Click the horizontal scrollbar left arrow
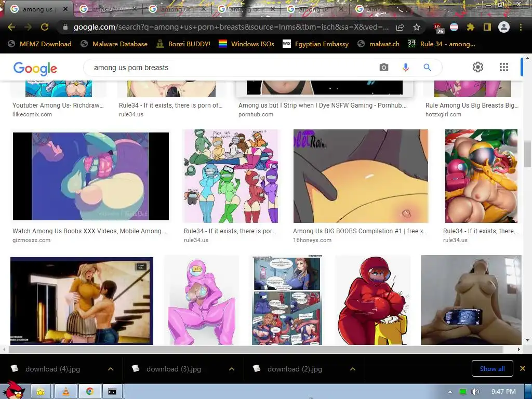Image resolution: width=532 pixels, height=399 pixels. pos(4,349)
